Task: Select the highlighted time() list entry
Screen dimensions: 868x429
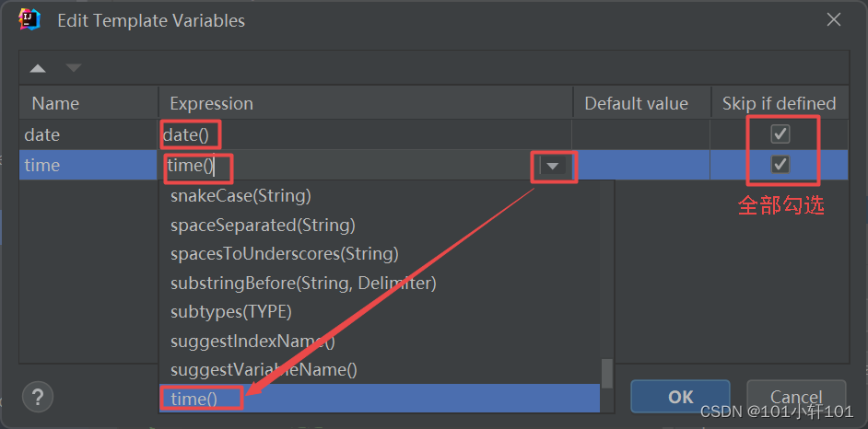Action: (194, 399)
